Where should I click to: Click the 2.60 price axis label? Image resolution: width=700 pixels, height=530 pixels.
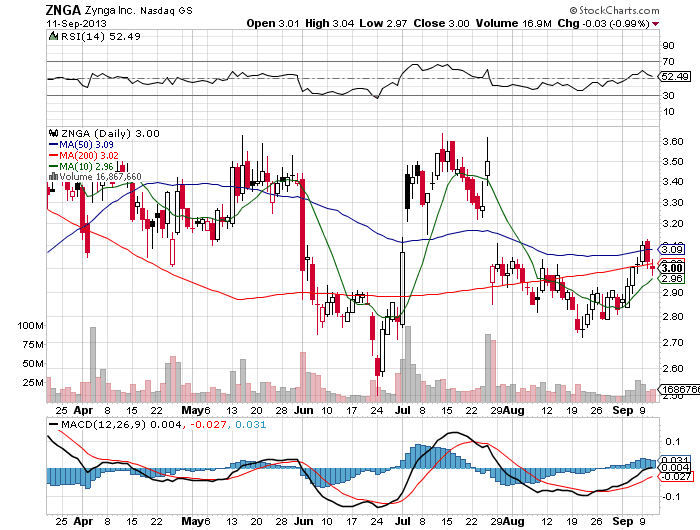pyautogui.click(x=673, y=368)
